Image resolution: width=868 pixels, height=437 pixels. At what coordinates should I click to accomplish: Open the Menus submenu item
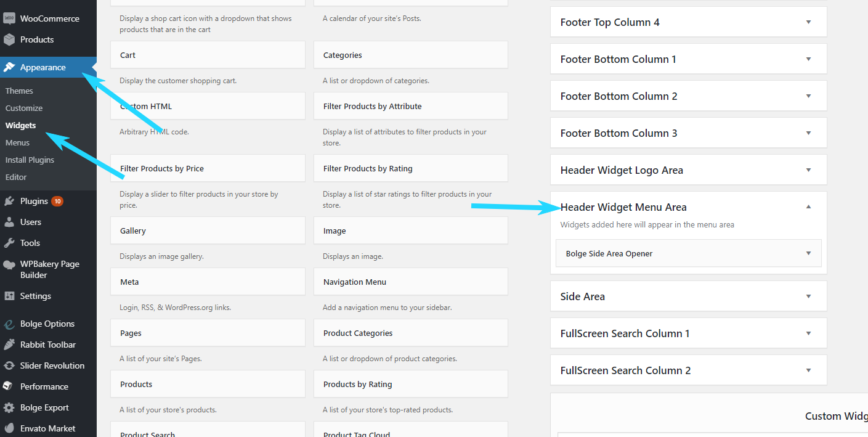17,142
